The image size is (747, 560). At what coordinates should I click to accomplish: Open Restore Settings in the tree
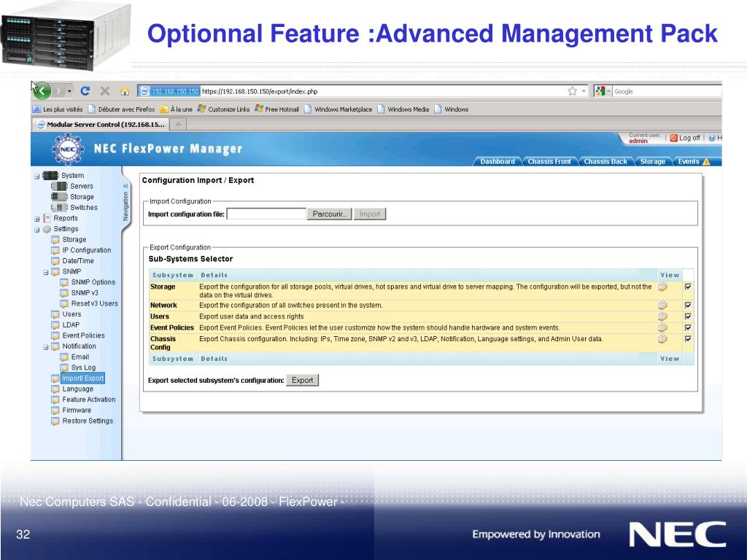pos(88,421)
